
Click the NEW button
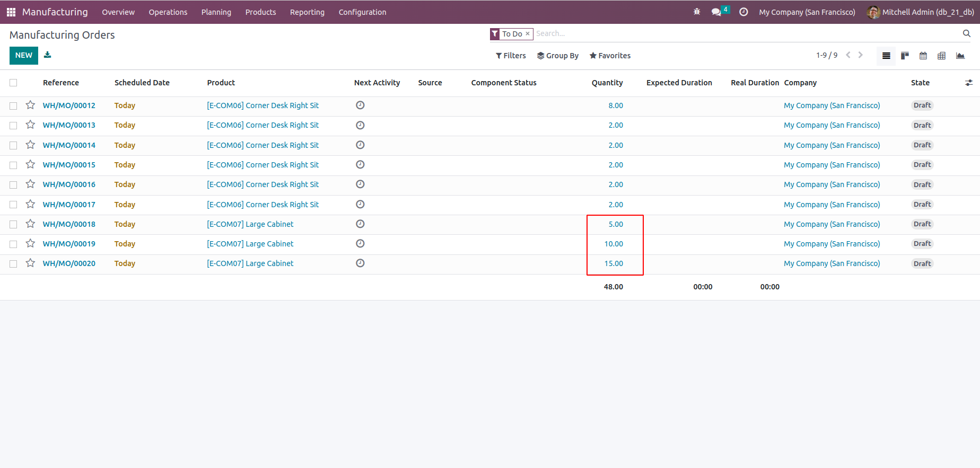pos(24,55)
